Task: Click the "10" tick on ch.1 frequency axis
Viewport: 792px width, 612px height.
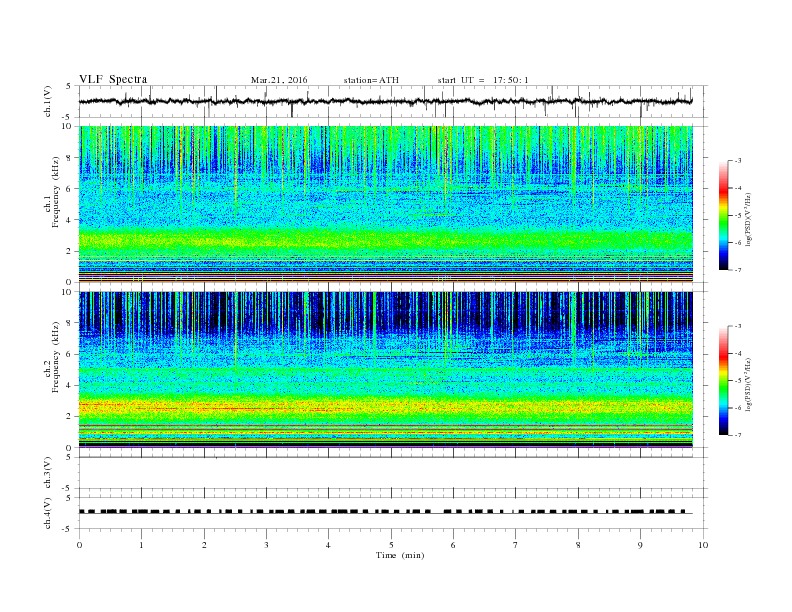Action: tap(68, 126)
